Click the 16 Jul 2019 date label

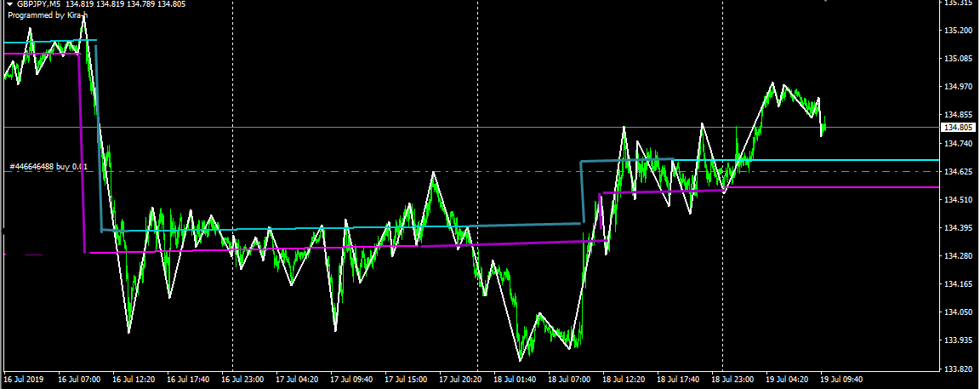pyautogui.click(x=25, y=380)
